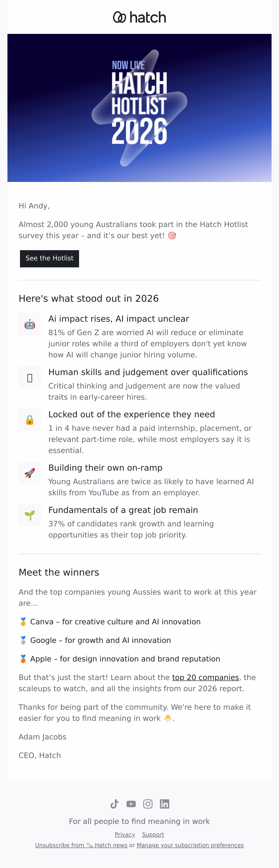Click the Hatch logo at top
Image resolution: width=279 pixels, height=868 pixels.
coord(139,17)
